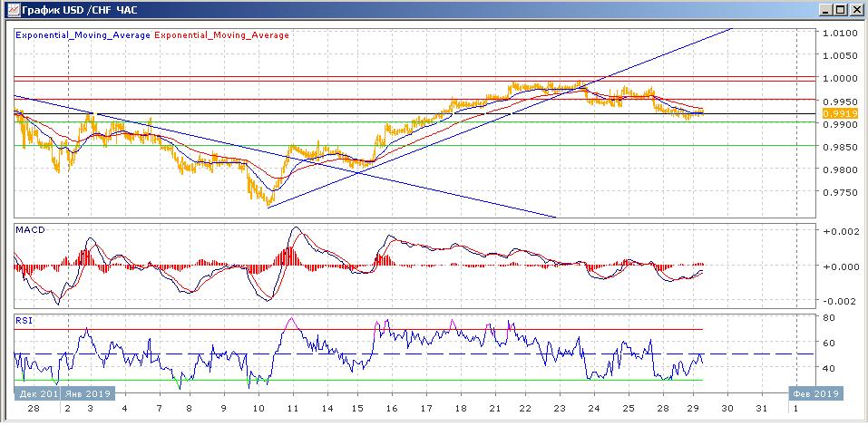
Task: Click date 30 on the time axis
Action: point(727,408)
